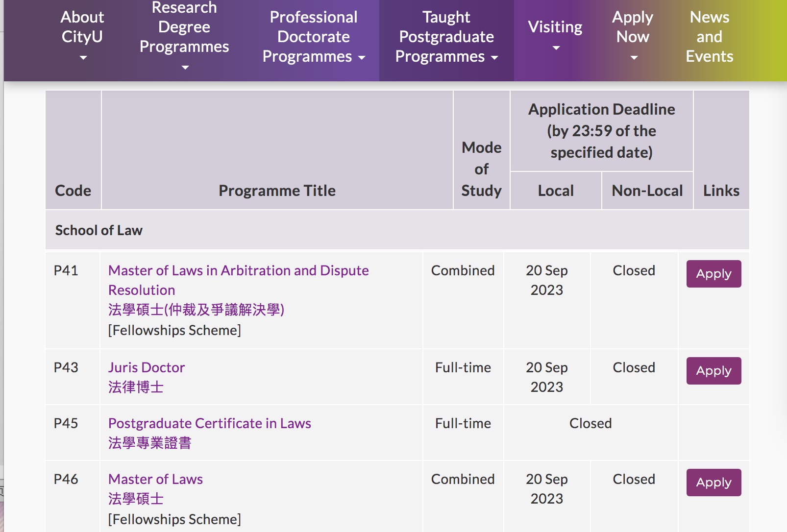Open the Research Degree Programmes menu

click(x=184, y=27)
